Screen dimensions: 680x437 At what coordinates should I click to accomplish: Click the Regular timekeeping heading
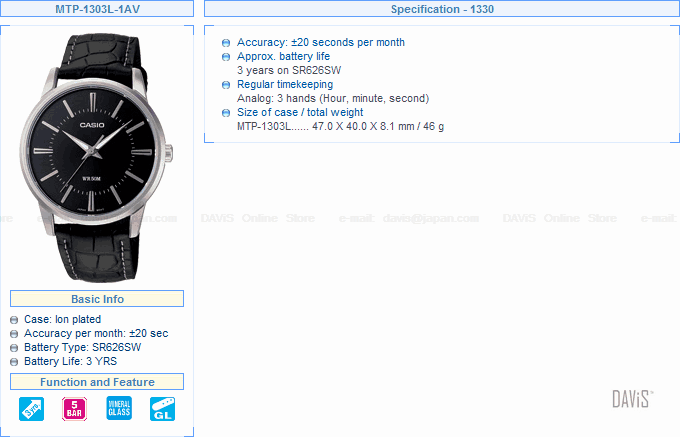[285, 84]
